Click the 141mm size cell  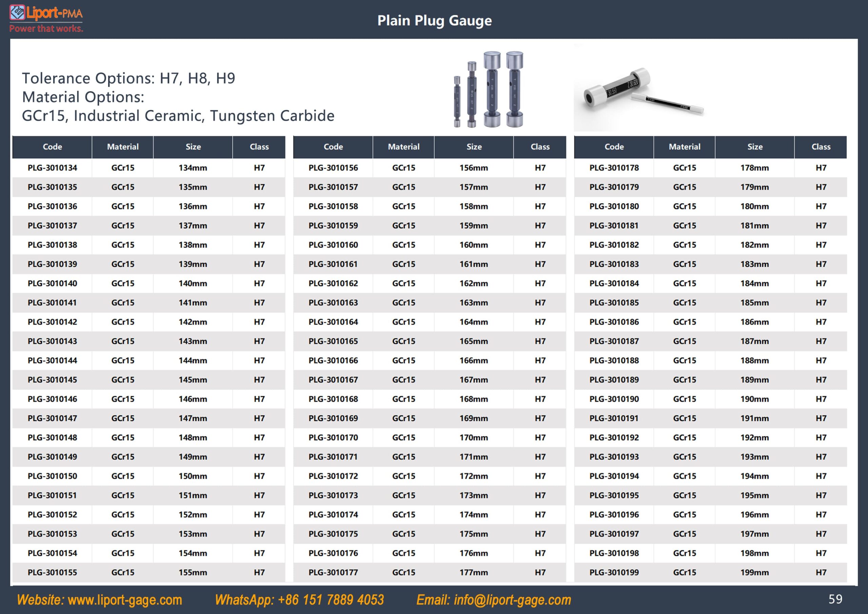(x=193, y=303)
